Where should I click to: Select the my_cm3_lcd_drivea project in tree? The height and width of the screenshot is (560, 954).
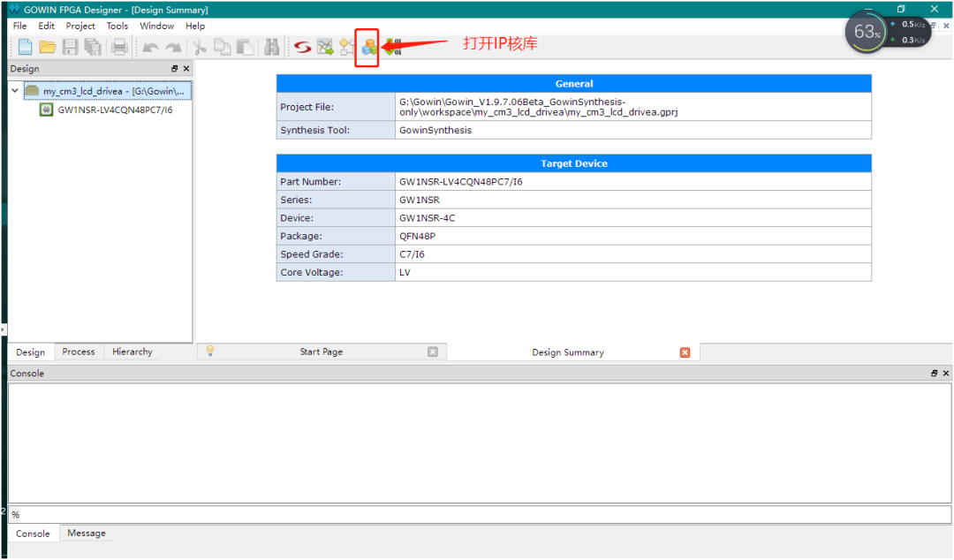108,91
